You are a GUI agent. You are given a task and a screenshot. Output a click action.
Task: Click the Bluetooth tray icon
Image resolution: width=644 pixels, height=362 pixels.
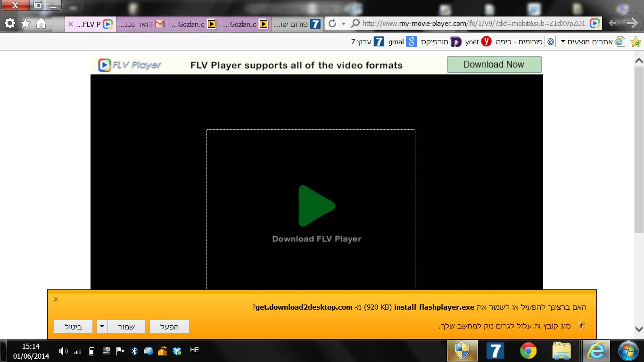(134, 351)
